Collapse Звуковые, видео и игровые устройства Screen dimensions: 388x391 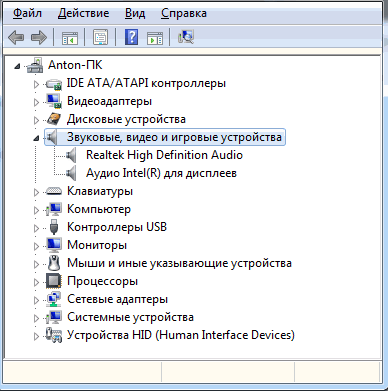point(36,138)
